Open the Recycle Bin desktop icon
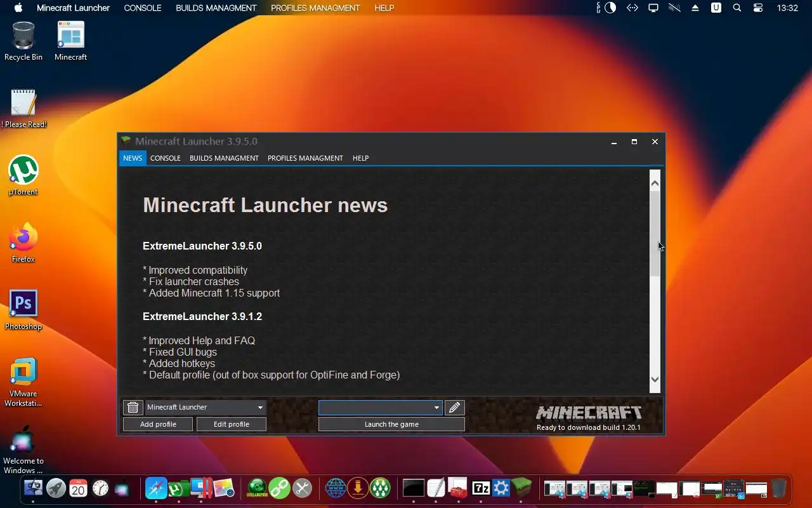Viewport: 812px width, 508px height. coord(23,42)
